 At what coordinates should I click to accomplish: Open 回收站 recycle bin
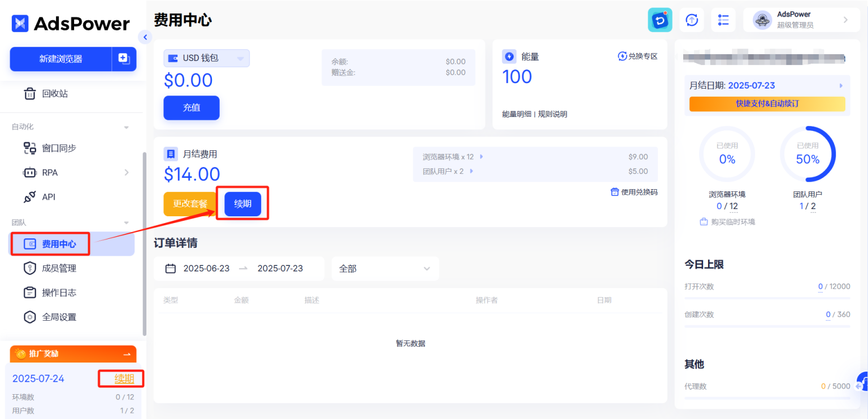50,93
